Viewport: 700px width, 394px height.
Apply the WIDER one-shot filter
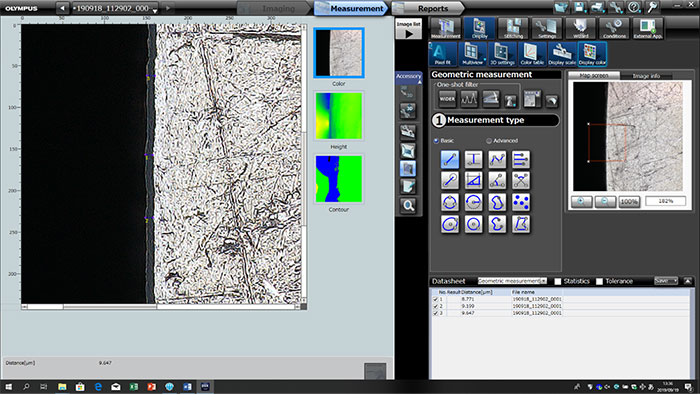tap(447, 99)
